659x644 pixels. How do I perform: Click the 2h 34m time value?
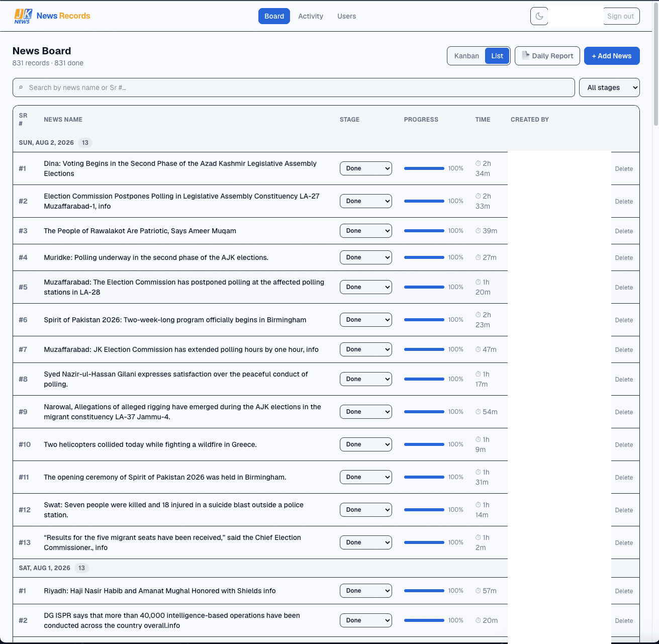click(x=483, y=168)
